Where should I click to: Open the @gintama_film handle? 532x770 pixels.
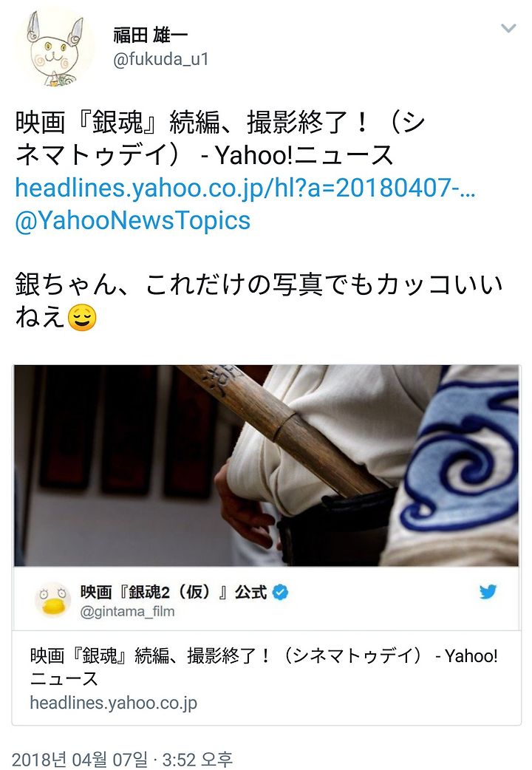[127, 611]
